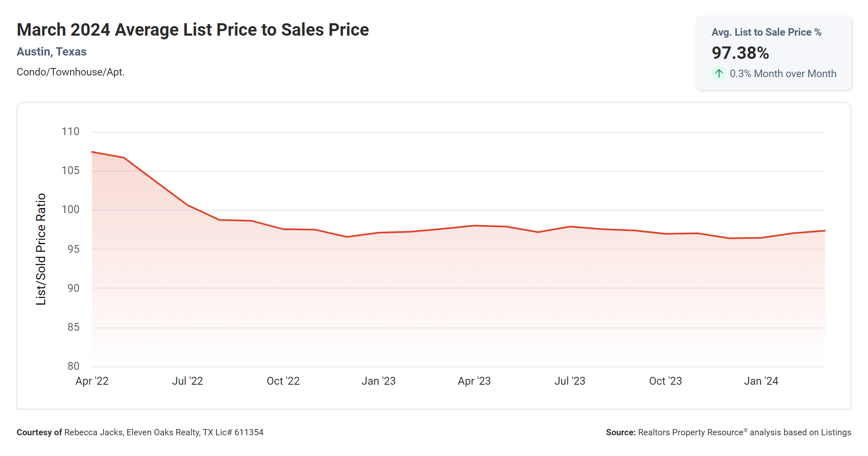Click the Condo/Townhouse/Apt. property type label
Viewport: 868px width, 456px height.
70,72
